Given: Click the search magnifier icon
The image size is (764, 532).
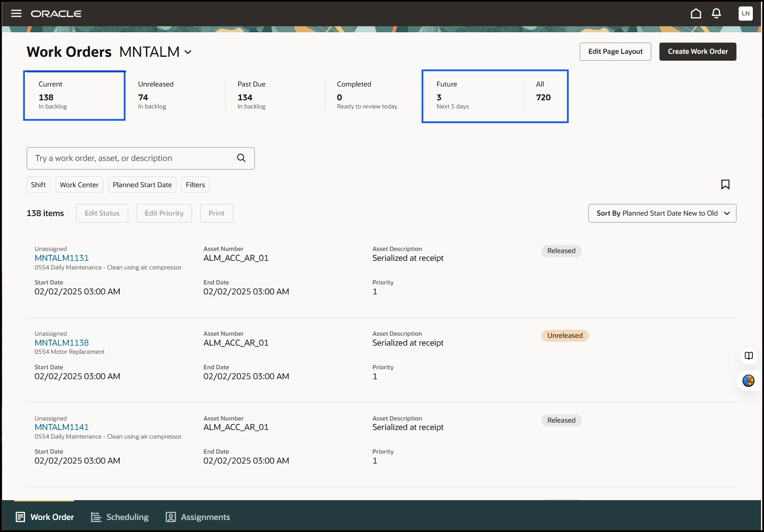Looking at the screenshot, I should tap(241, 158).
